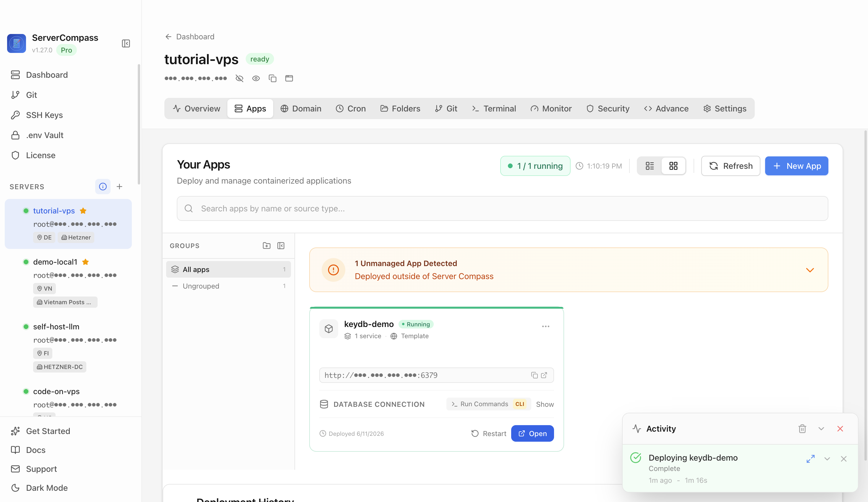Show the database connection details
The width and height of the screenshot is (868, 502).
click(545, 404)
